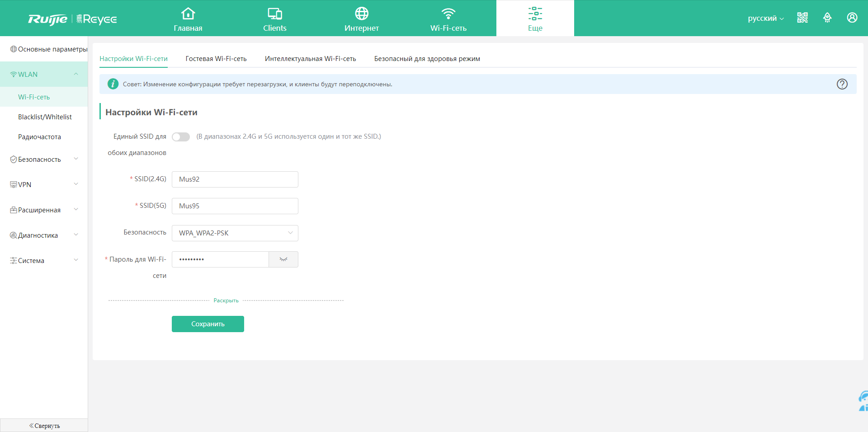Expand the Диагностика sidebar section

tap(76, 235)
